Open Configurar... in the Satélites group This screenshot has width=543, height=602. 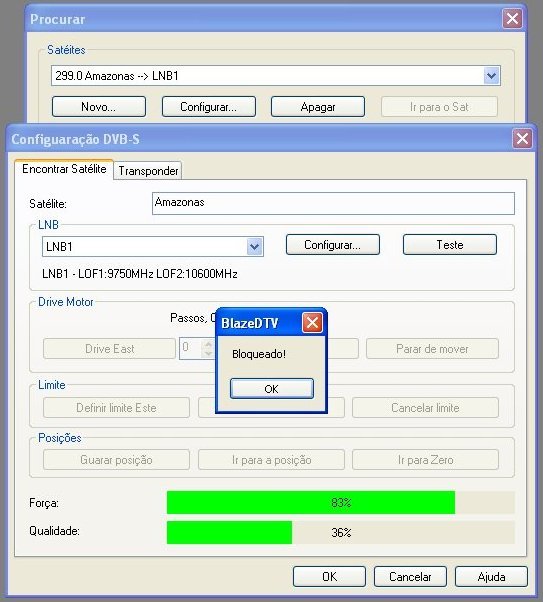pyautogui.click(x=209, y=106)
